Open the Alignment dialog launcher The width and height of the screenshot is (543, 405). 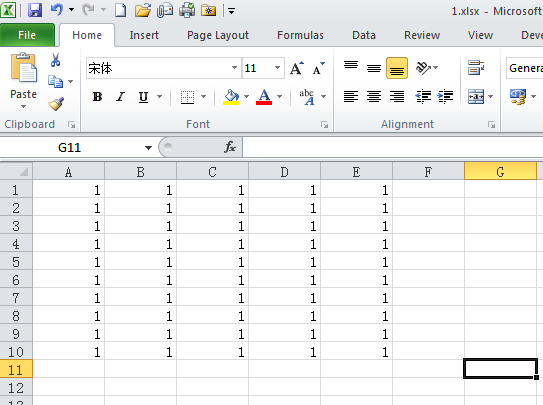click(x=491, y=125)
